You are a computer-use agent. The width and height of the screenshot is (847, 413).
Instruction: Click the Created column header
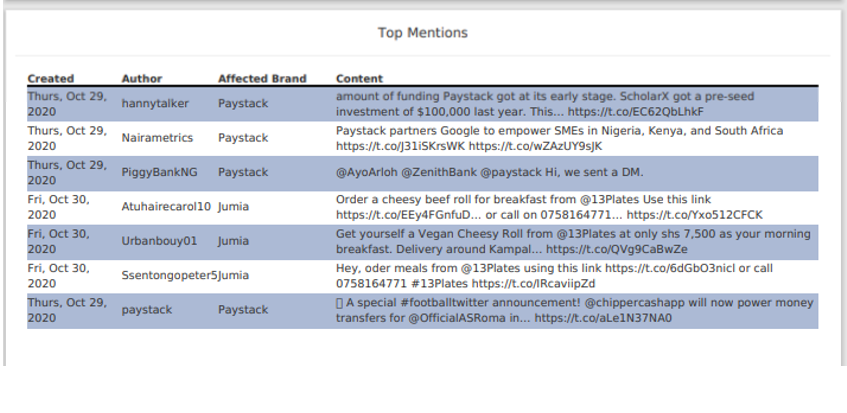click(50, 79)
